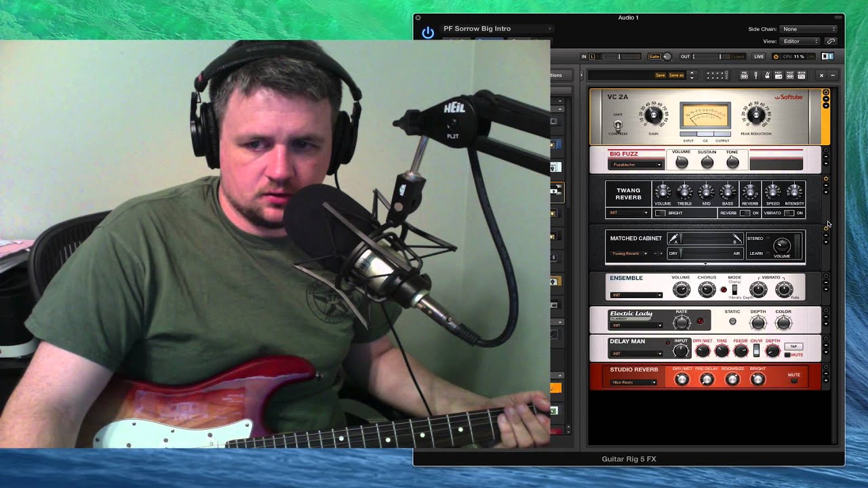Click the VC 2A Peak Reduction knob

(755, 115)
